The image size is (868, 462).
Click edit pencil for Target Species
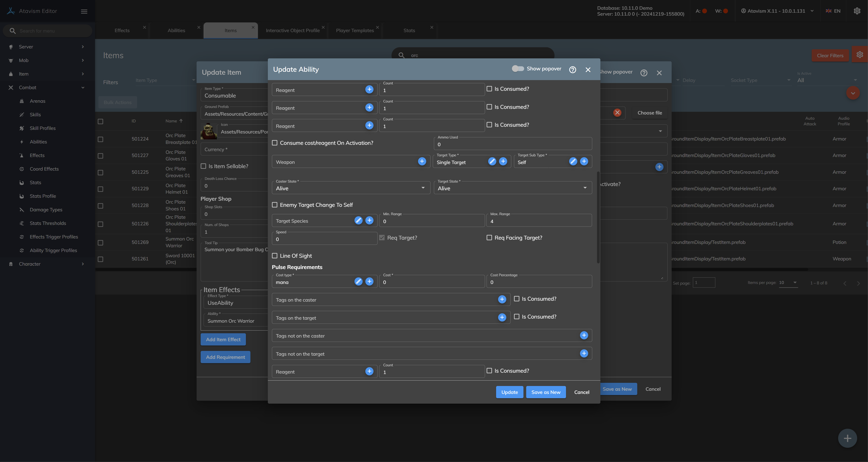[x=358, y=220]
